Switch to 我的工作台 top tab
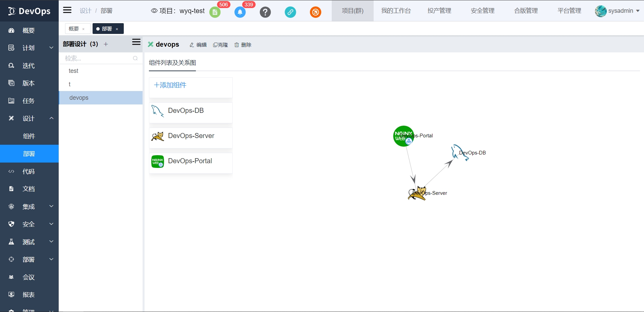Image resolution: width=644 pixels, height=312 pixels. click(396, 11)
